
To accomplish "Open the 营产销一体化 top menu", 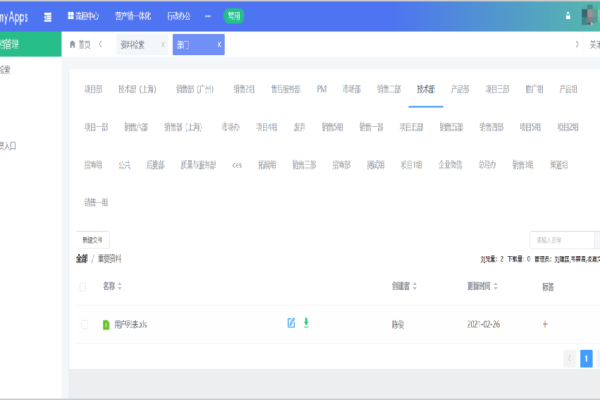I will click(x=133, y=16).
